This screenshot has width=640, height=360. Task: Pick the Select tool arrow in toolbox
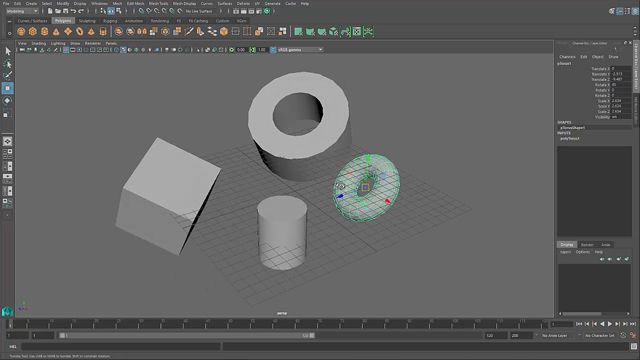pyautogui.click(x=7, y=51)
